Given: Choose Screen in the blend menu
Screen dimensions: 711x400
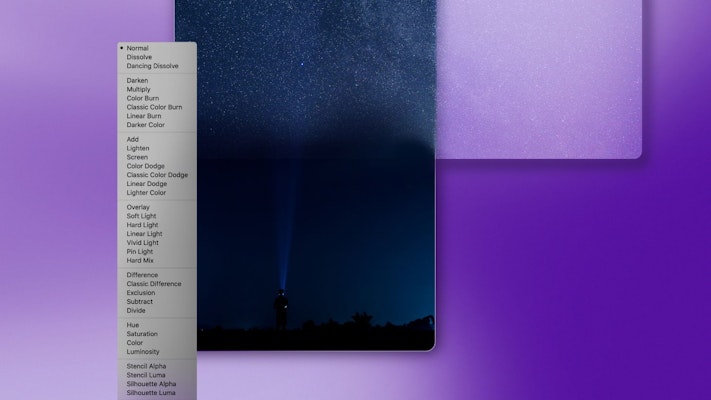Looking at the screenshot, I should (x=137, y=157).
